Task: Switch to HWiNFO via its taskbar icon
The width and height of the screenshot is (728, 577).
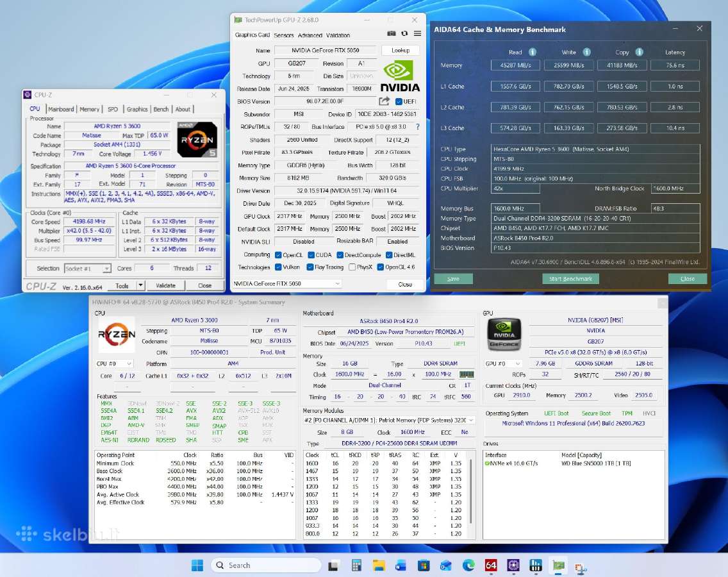Action: click(x=535, y=565)
